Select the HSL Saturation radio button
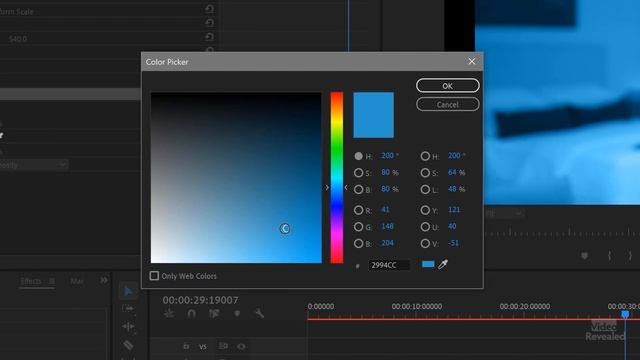 [425, 173]
